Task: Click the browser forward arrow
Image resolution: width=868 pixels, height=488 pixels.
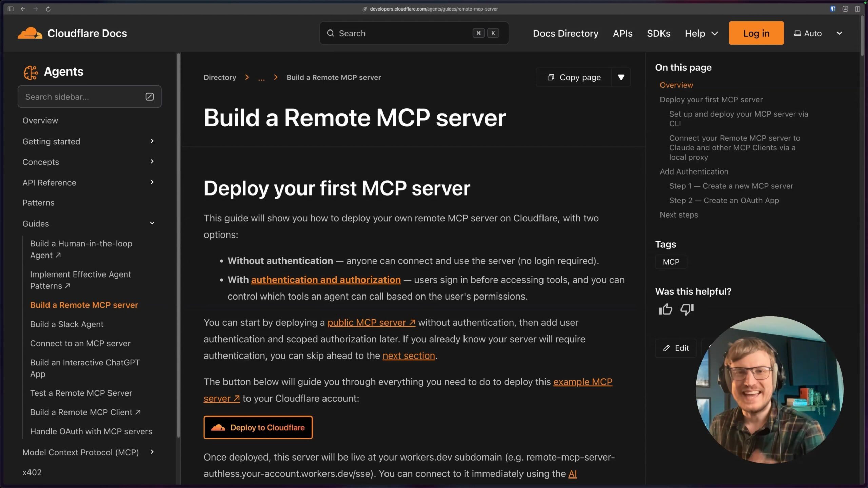Action: (36, 9)
